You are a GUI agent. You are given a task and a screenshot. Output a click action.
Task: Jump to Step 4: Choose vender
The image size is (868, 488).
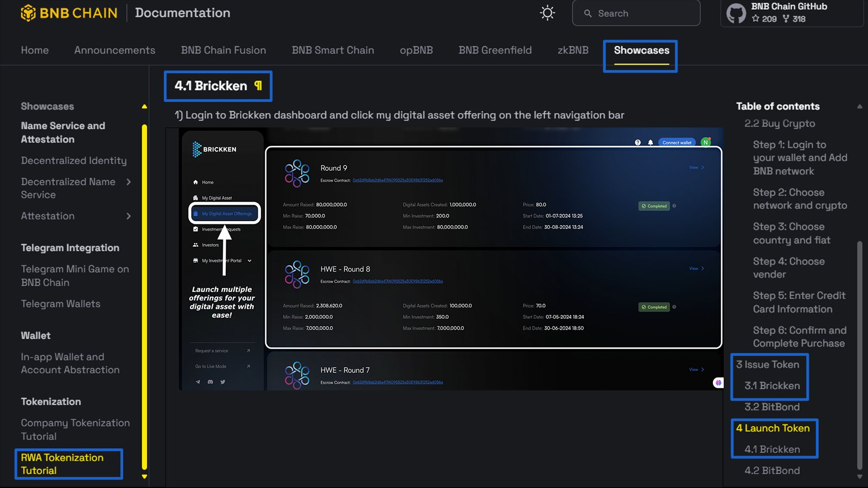point(789,268)
